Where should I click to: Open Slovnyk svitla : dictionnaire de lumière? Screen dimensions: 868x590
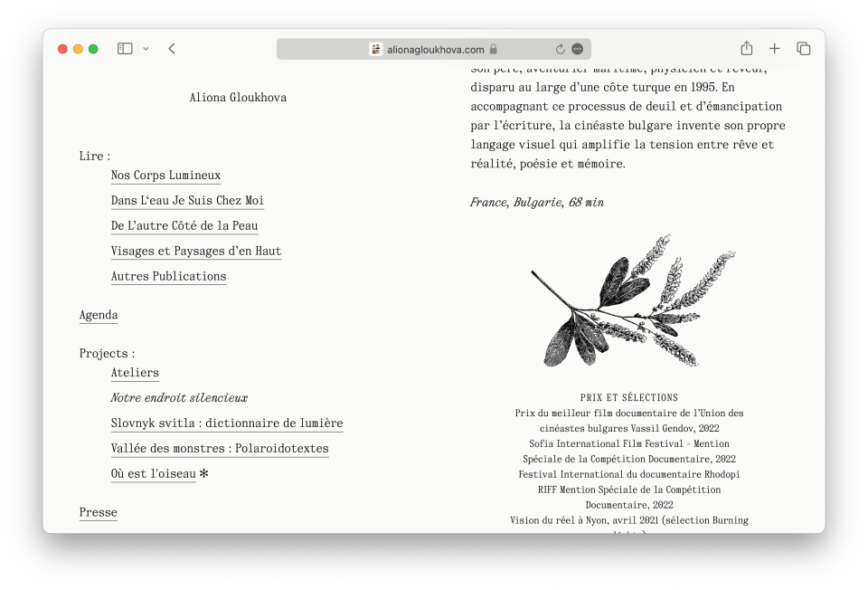[x=227, y=423]
